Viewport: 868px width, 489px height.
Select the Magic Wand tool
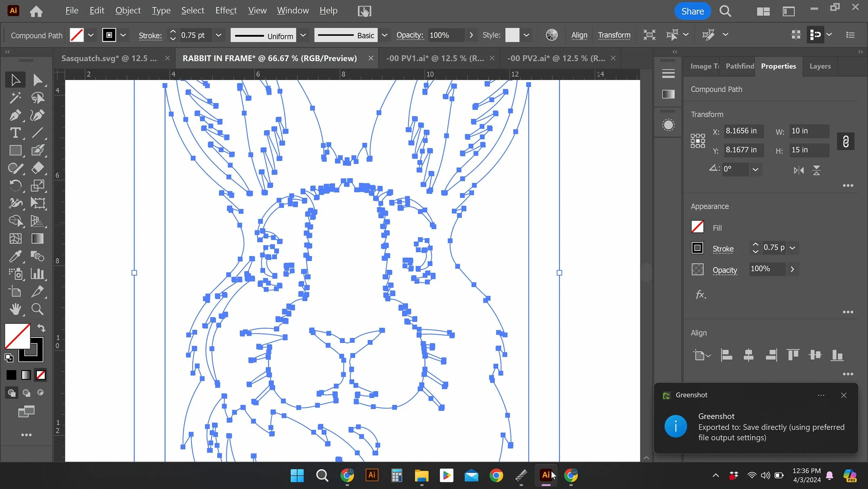coord(15,98)
